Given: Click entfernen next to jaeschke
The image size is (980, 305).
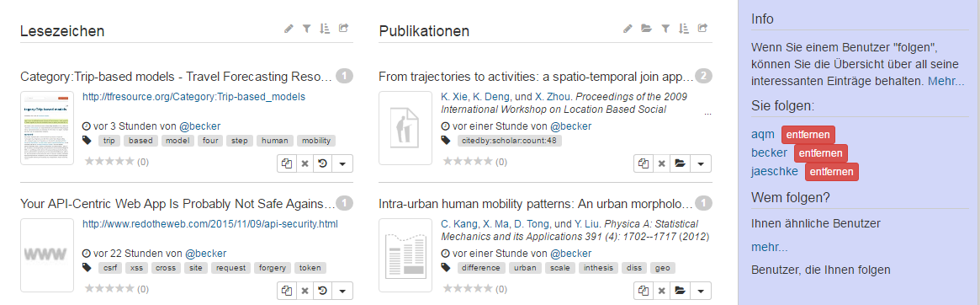Looking at the screenshot, I should click(832, 172).
